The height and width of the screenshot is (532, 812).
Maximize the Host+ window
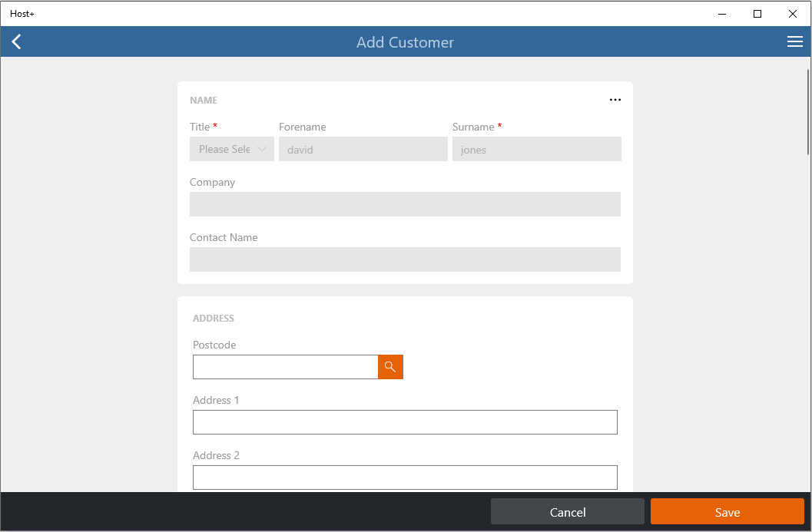coord(757,14)
